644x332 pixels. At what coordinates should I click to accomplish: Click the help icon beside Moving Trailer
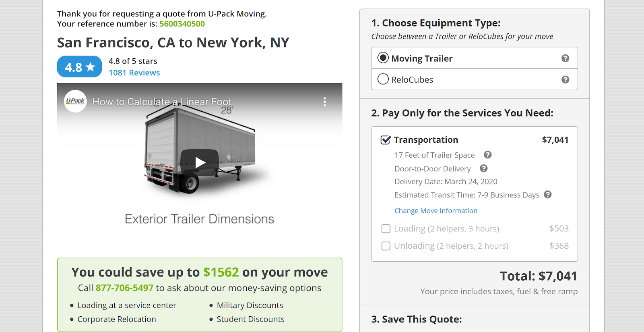coord(565,58)
